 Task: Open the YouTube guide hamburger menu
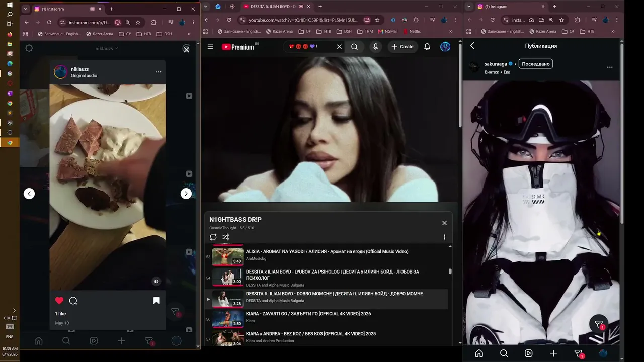tap(210, 47)
